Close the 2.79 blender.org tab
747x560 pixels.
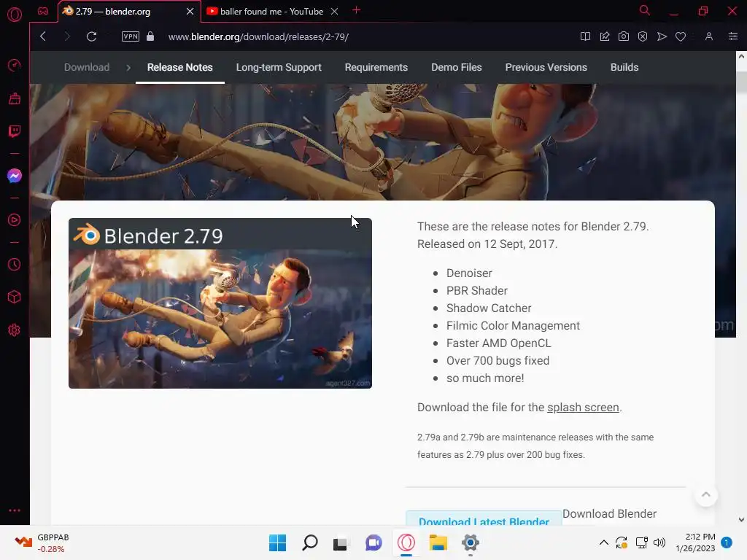190,12
